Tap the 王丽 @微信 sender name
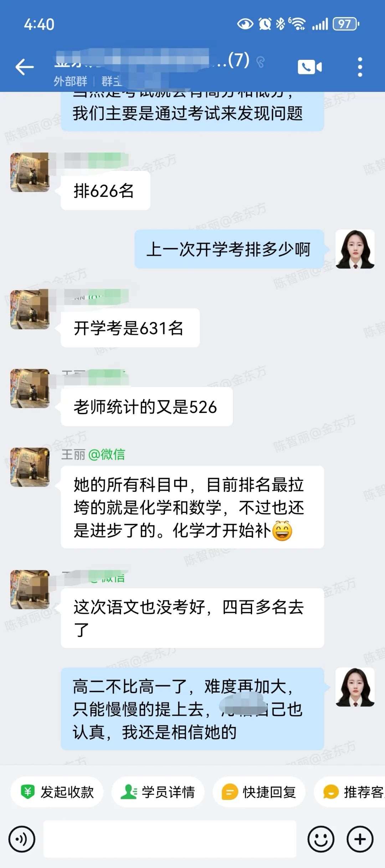Viewport: 385px width, 868px height. pos(93,455)
